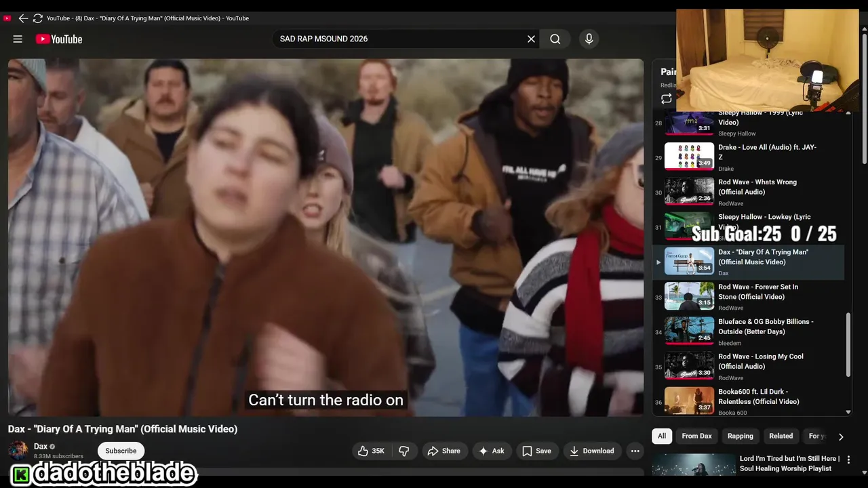
Task: Click 'Blueface & OG Bobby Billions' title
Action: [766, 327]
